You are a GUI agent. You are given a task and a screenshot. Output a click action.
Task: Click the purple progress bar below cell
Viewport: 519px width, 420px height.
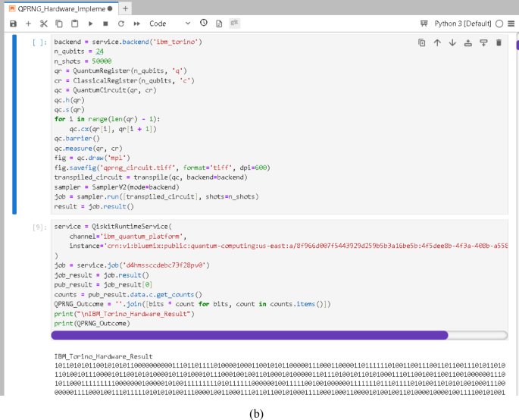click(x=249, y=334)
